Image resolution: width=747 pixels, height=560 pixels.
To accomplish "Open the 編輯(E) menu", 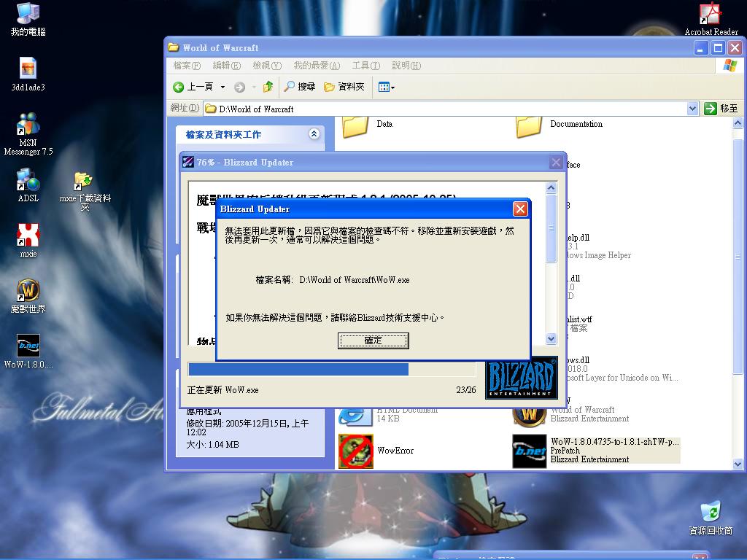I will (226, 65).
